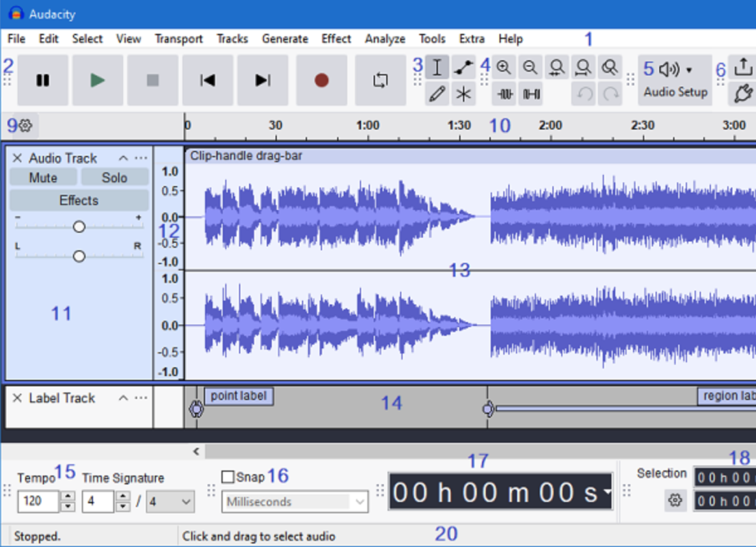Activate the Multi-tool asterisk icon
756x547 pixels.
click(x=463, y=94)
